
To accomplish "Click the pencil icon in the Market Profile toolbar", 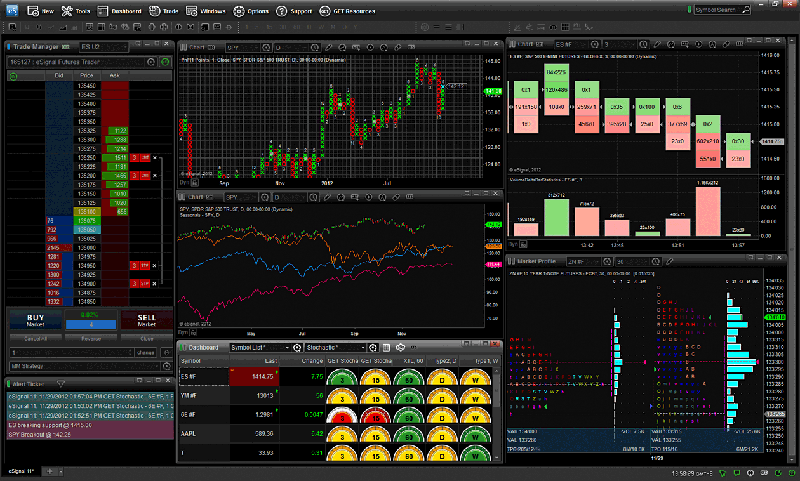I will 669,261.
